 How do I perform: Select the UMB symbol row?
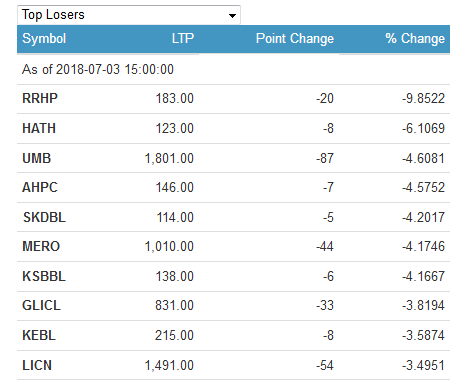(233, 158)
